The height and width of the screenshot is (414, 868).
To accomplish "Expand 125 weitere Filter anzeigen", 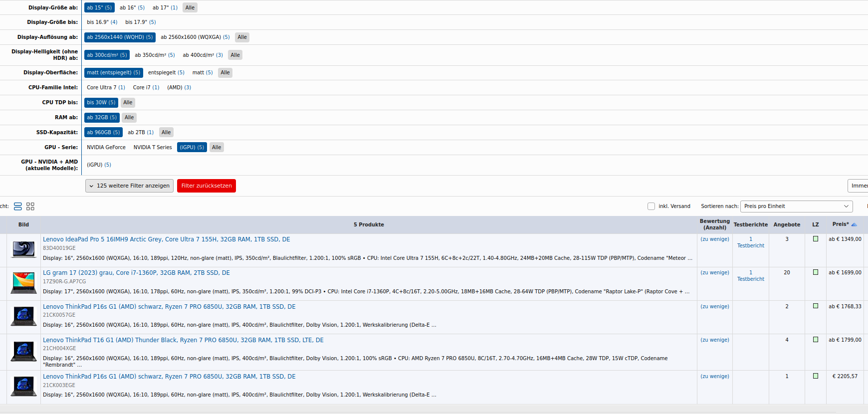I will 129,186.
